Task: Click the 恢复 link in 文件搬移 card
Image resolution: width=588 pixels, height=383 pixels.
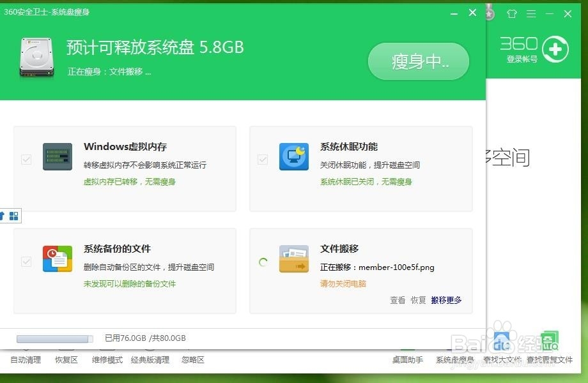Action: coord(418,300)
